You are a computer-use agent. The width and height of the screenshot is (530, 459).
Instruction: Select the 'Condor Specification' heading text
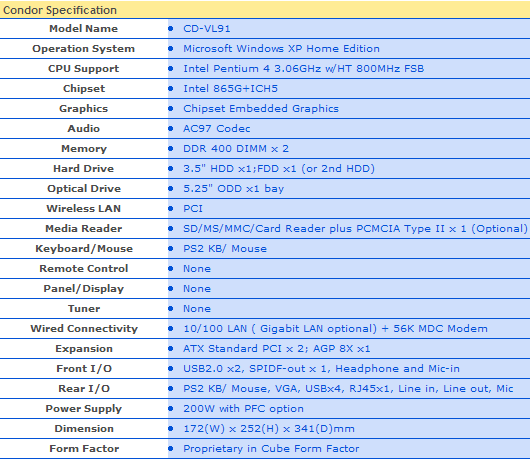60,10
